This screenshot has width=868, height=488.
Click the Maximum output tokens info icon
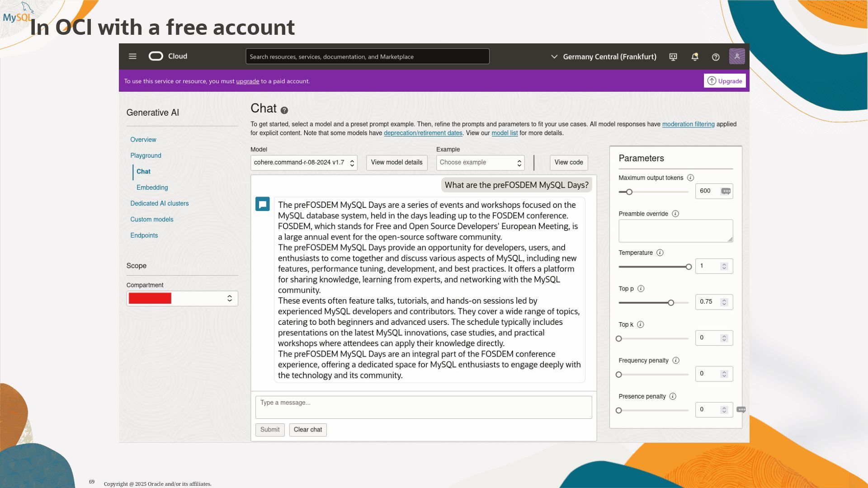click(690, 178)
